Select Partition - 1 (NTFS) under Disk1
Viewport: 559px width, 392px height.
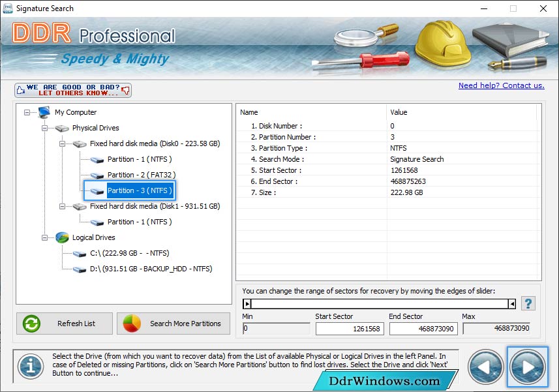click(x=140, y=222)
